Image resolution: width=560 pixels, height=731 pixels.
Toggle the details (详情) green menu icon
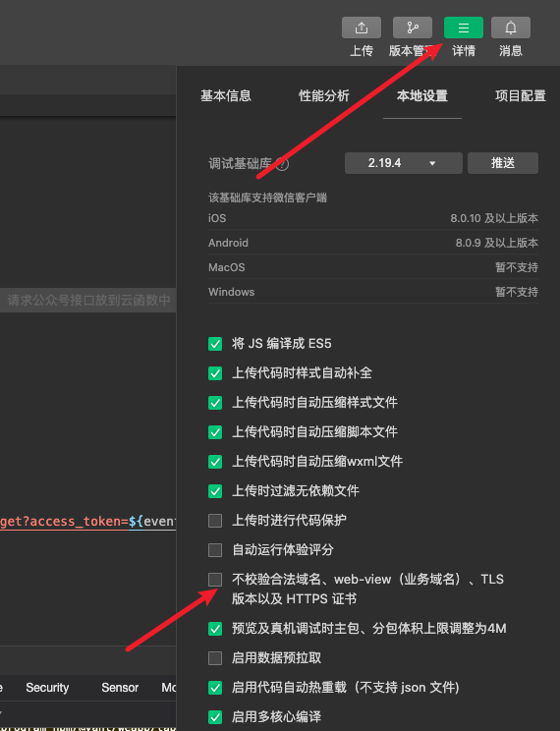point(464,28)
